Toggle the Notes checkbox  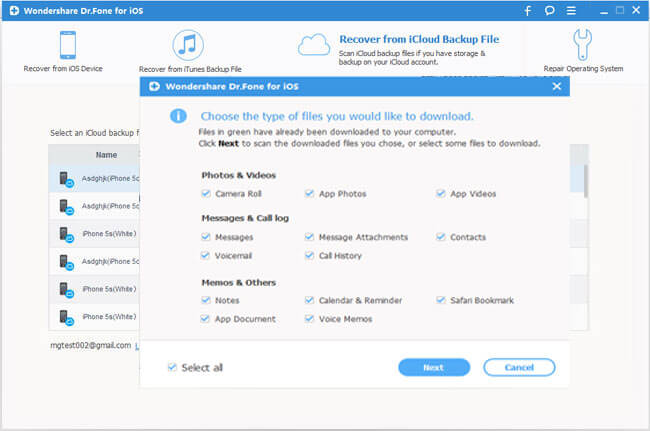[206, 300]
